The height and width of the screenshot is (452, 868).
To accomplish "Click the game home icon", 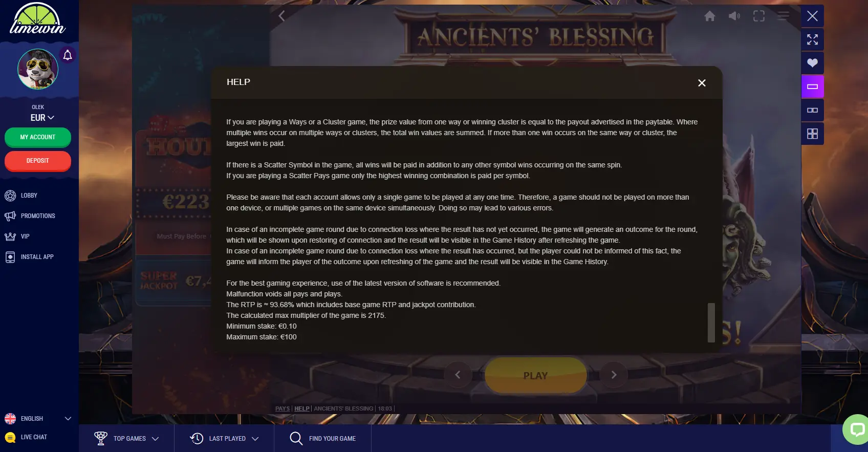I will (710, 16).
